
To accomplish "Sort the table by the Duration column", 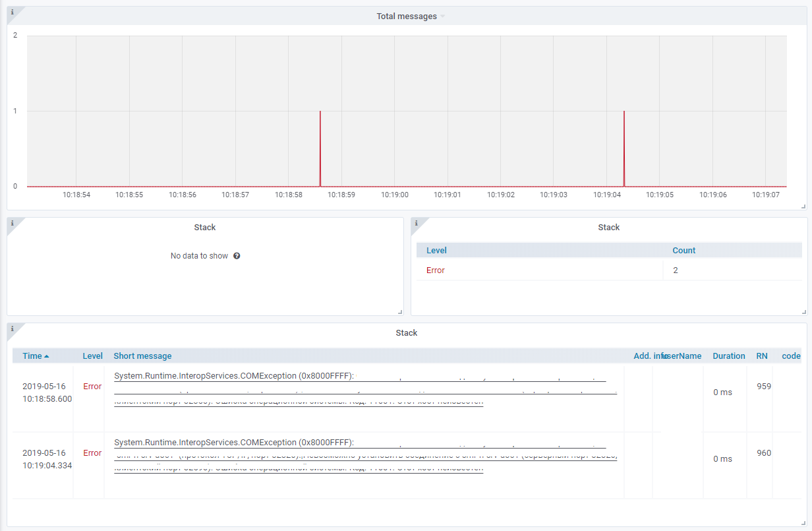I will click(x=729, y=356).
